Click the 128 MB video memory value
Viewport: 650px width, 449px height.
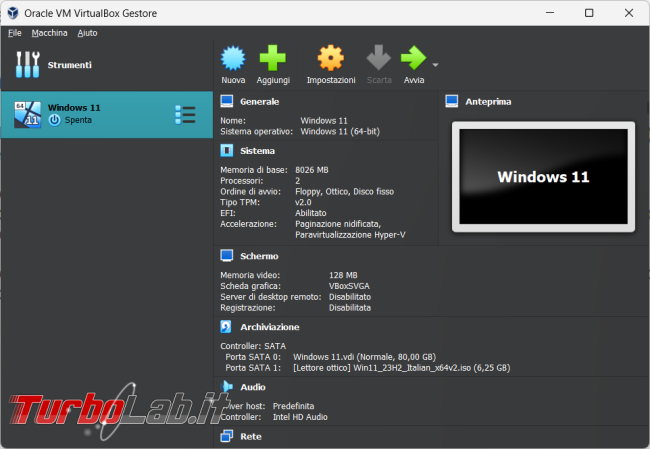click(343, 275)
